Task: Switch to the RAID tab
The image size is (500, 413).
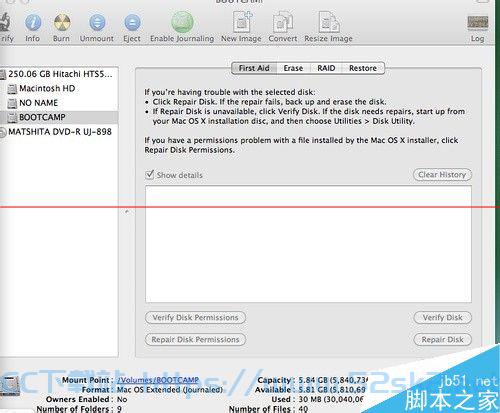Action: pos(326,68)
